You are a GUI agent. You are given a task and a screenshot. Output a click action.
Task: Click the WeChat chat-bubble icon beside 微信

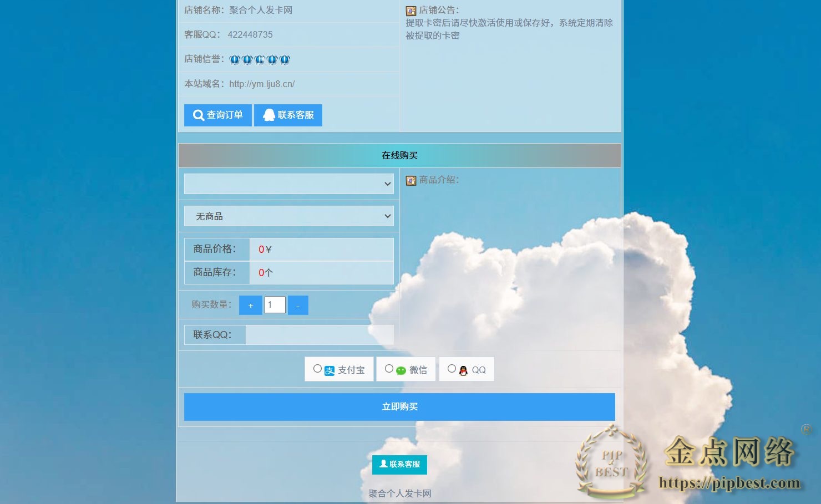click(x=401, y=369)
